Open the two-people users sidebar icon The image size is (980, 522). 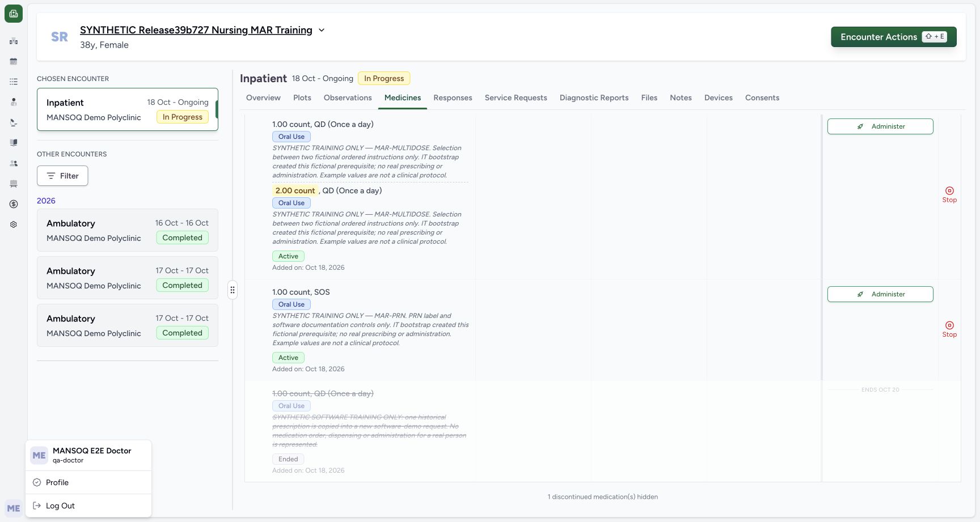(x=14, y=163)
